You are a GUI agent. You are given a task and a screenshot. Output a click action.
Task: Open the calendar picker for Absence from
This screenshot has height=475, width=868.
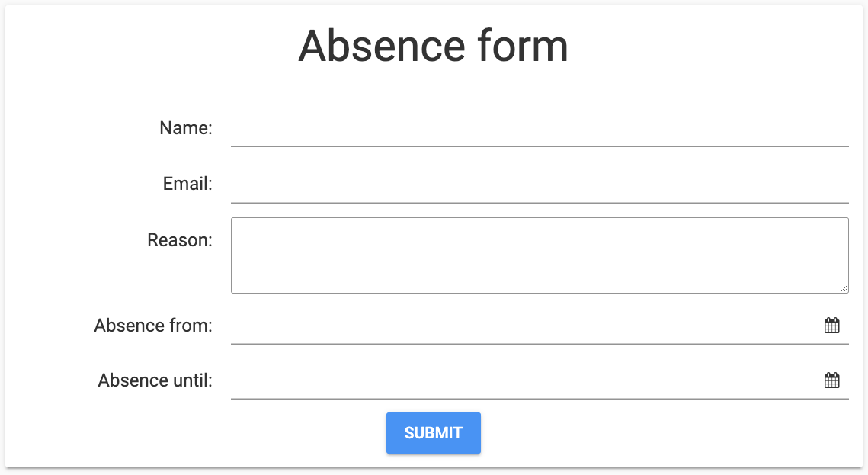click(832, 325)
